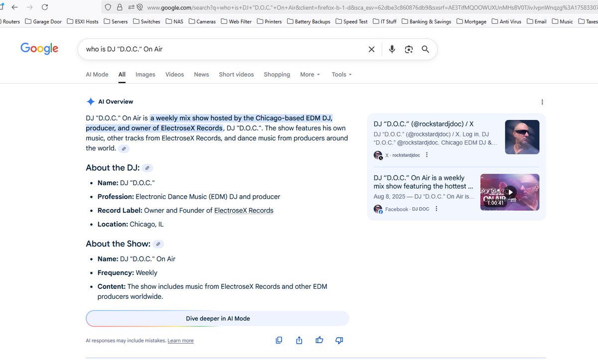Viewport: 598px width, 364px height.
Task: Reload the page with refresh icon
Action: click(x=45, y=7)
